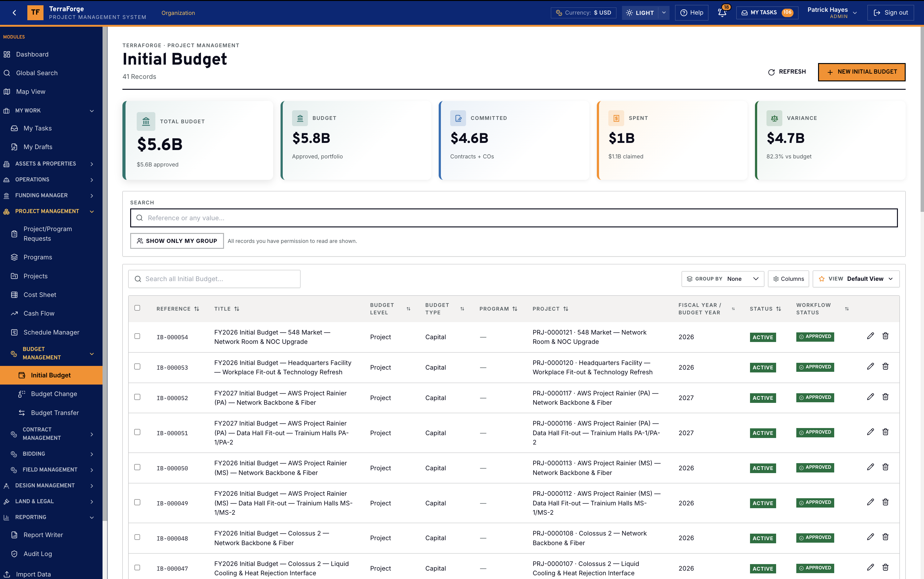Screen dimensions: 924x579
Task: Open the Patrick Hayes user menu
Action: [832, 13]
